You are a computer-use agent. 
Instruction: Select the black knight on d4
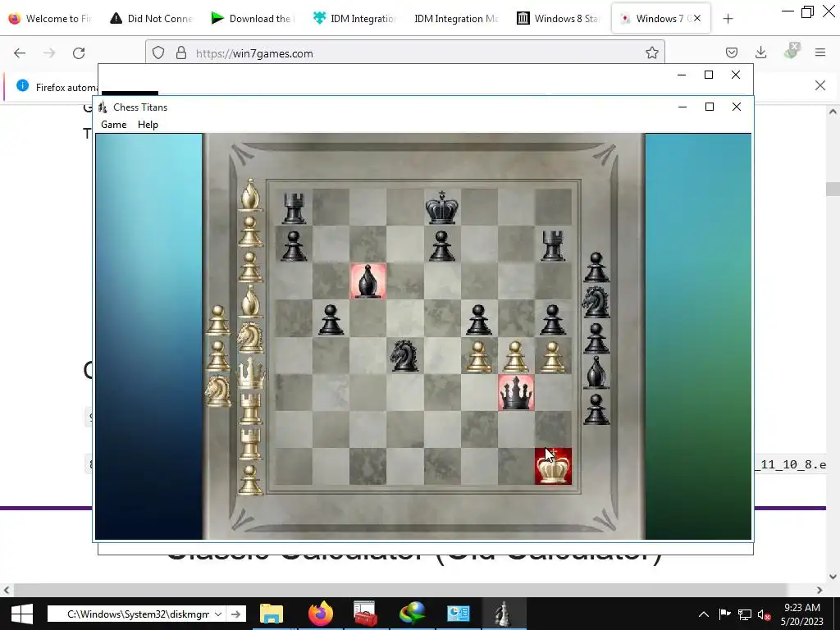click(405, 355)
